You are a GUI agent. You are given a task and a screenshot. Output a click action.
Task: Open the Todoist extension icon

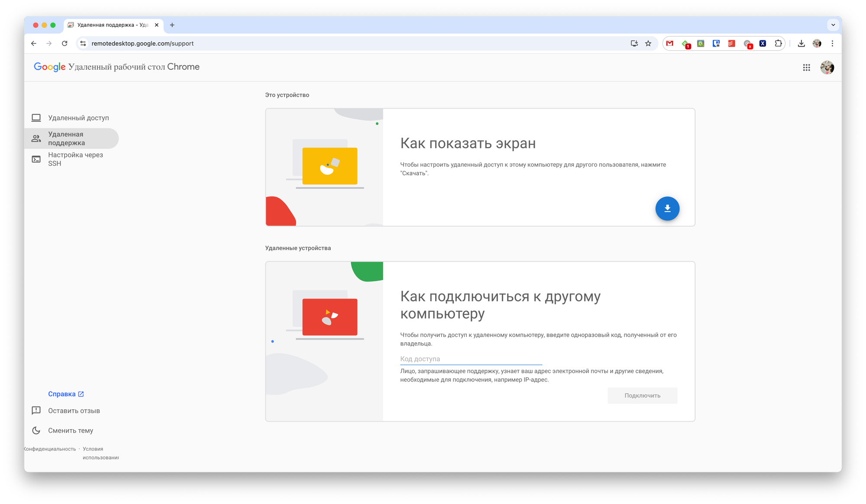[x=731, y=43]
